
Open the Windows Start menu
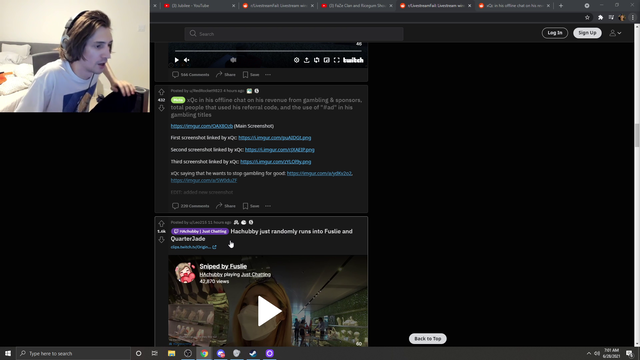point(8,353)
